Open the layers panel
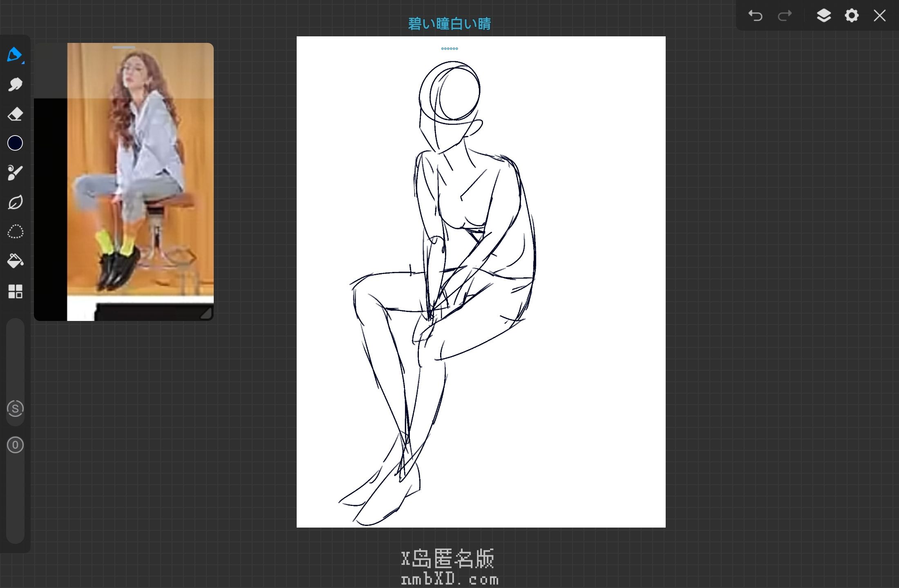899x588 pixels. click(823, 16)
